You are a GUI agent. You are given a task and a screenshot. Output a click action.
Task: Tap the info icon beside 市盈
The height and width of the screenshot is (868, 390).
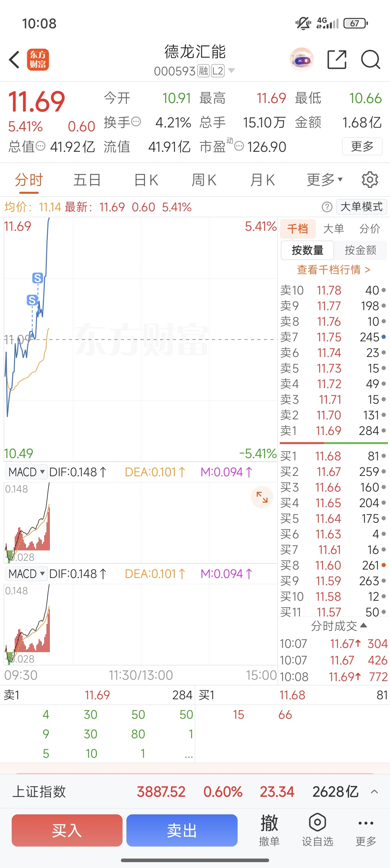point(239,146)
